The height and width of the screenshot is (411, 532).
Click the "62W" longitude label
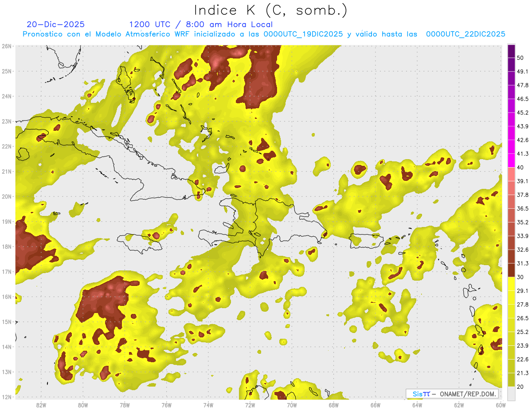(459, 405)
